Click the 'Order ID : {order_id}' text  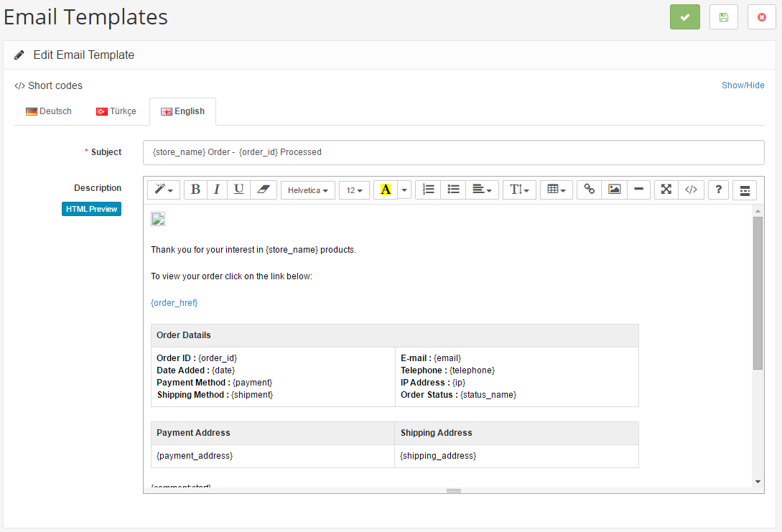[x=197, y=358]
